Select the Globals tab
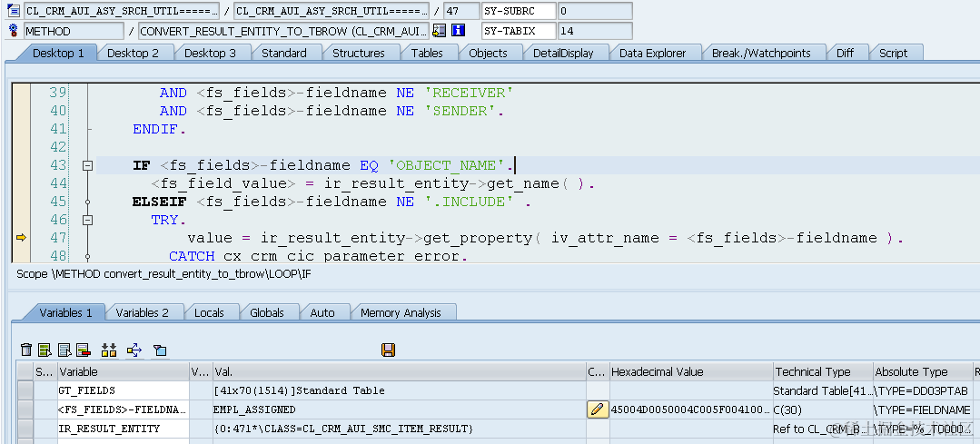The height and width of the screenshot is (444, 980). pyautogui.click(x=267, y=313)
